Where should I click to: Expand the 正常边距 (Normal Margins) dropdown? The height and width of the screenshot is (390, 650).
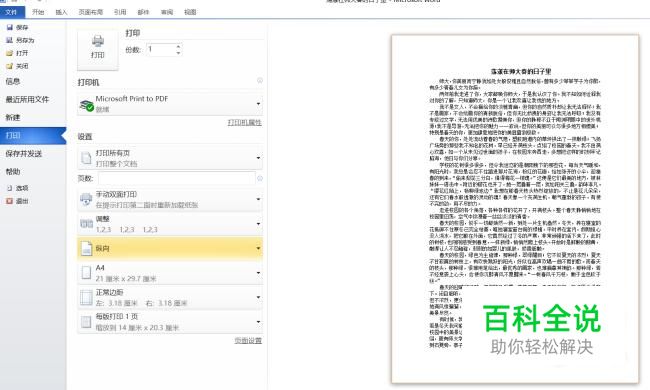170,297
